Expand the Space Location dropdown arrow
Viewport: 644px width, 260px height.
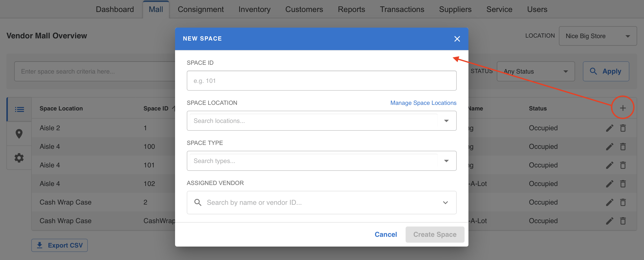[446, 121]
